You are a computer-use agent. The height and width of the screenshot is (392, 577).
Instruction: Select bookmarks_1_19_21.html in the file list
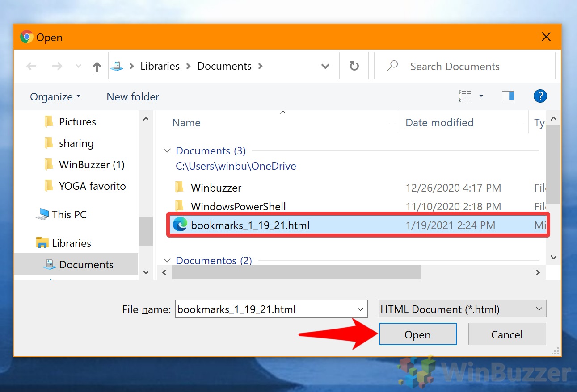[x=250, y=225]
